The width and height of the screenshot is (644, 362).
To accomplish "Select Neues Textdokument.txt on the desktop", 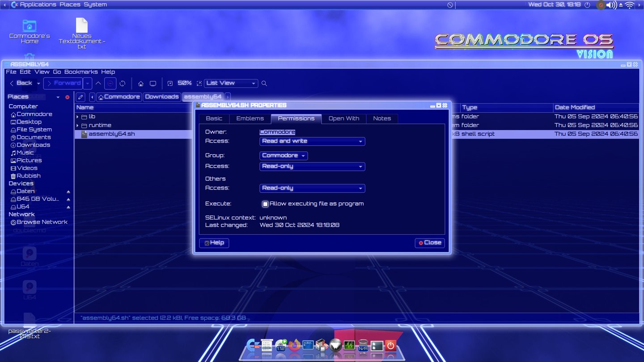I will [82, 34].
